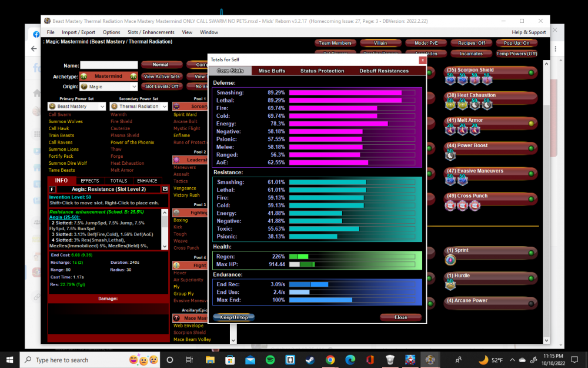Toggle the Pop Up: On setting
The image size is (588, 368).
[516, 42]
